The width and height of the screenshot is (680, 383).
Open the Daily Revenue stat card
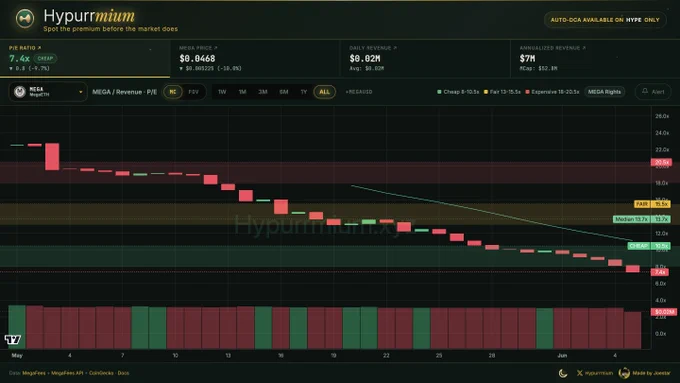tap(425, 59)
